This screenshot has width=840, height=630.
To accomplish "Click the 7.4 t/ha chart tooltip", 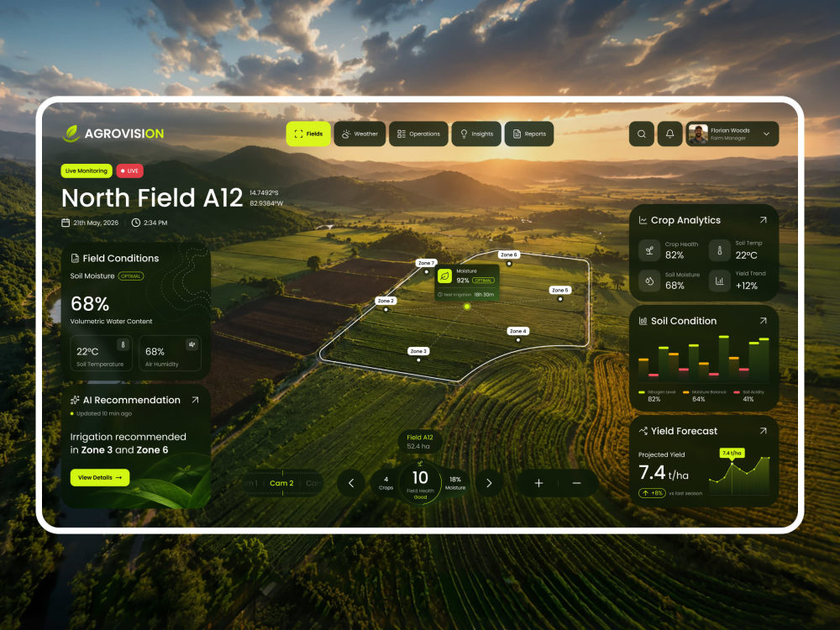I will pyautogui.click(x=732, y=454).
